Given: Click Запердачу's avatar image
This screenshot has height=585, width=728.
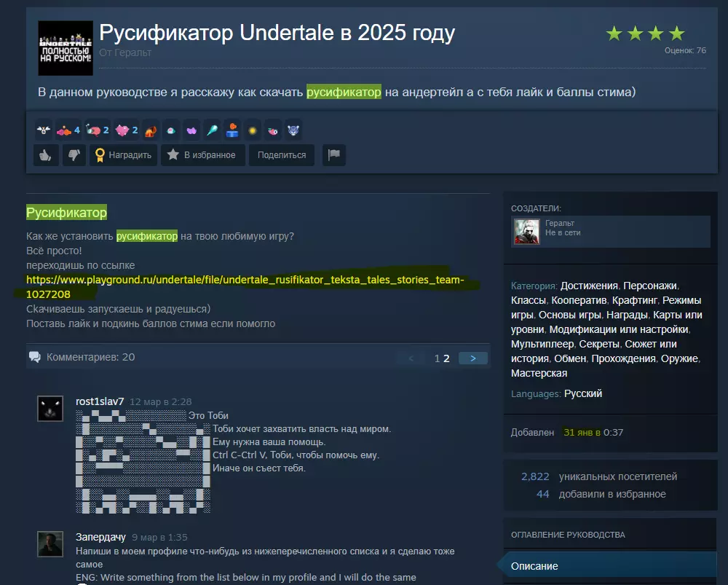Looking at the screenshot, I should pyautogui.click(x=50, y=544).
